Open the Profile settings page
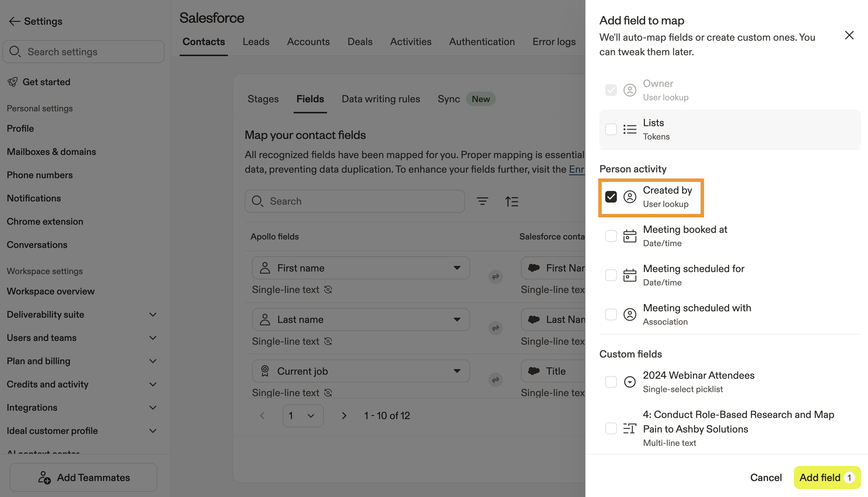 [x=20, y=128]
